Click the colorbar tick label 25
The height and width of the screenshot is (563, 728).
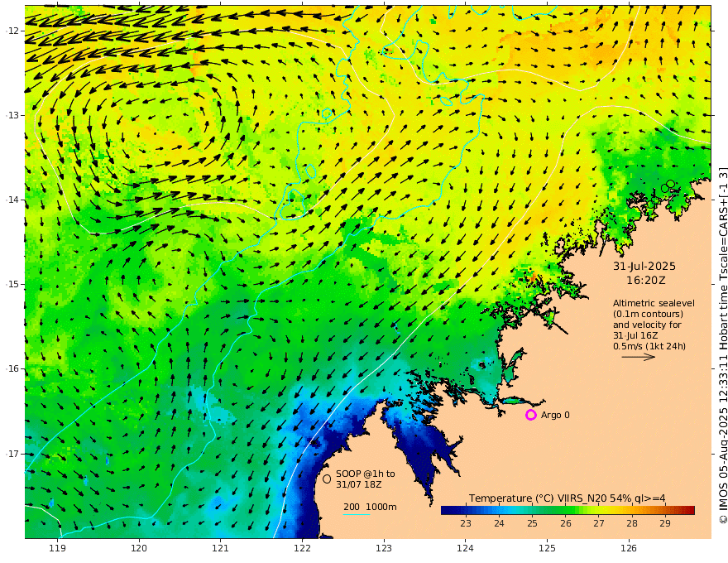click(x=532, y=523)
